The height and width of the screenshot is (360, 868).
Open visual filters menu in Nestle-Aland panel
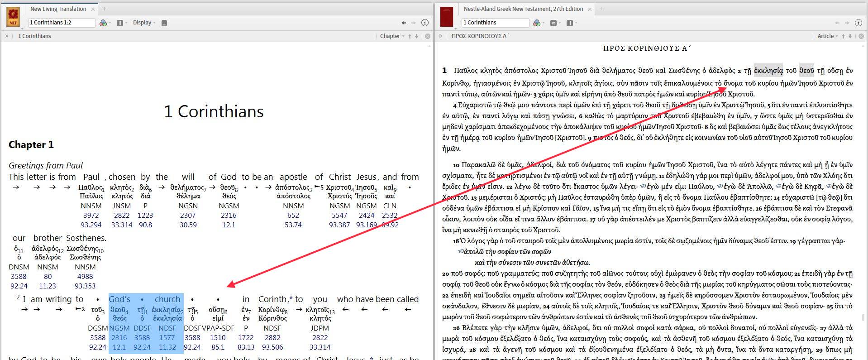click(x=538, y=23)
